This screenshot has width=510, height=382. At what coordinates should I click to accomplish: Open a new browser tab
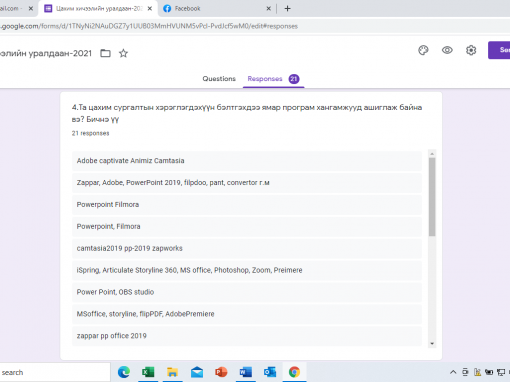click(x=287, y=9)
